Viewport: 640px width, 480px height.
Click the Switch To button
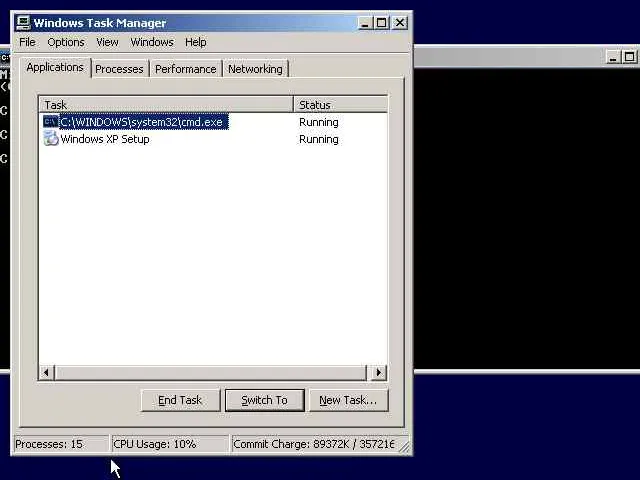pos(264,400)
